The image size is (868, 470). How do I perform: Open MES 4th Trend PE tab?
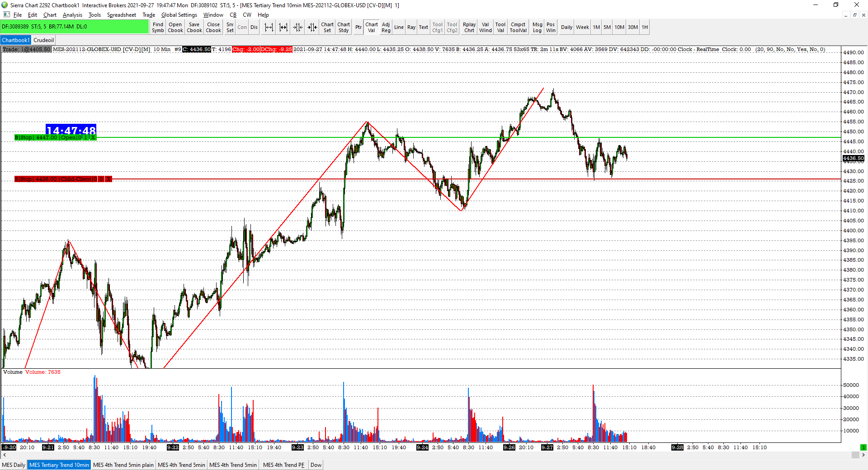tap(284, 465)
